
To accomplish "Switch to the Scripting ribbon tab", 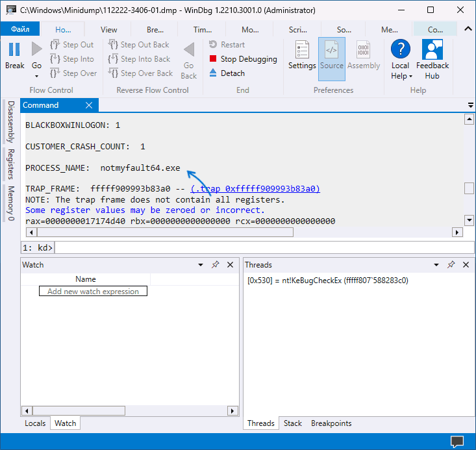I will [x=298, y=30].
